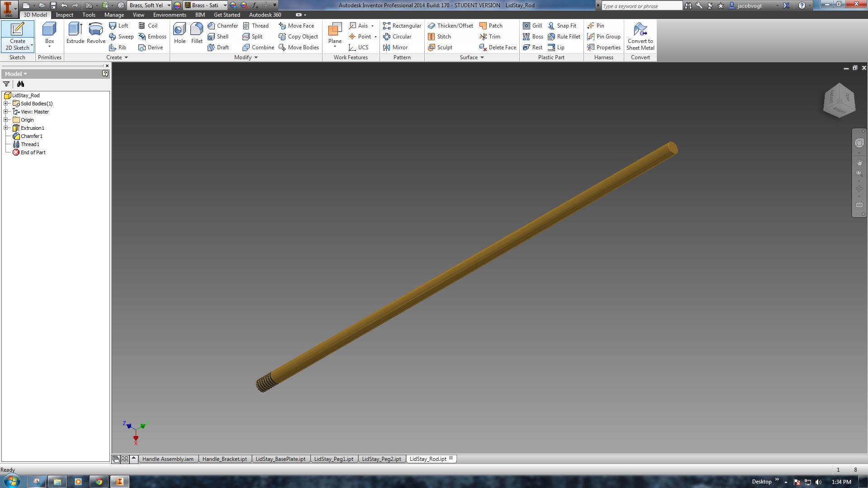
Task: Create a work Axis
Action: (x=358, y=26)
